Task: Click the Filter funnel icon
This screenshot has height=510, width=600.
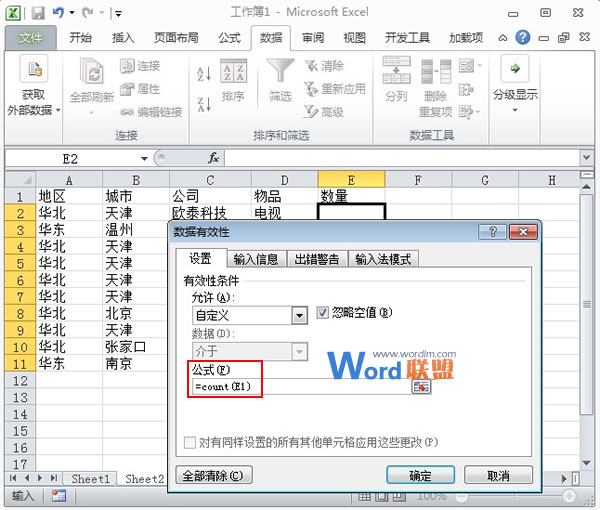Action: [x=280, y=70]
